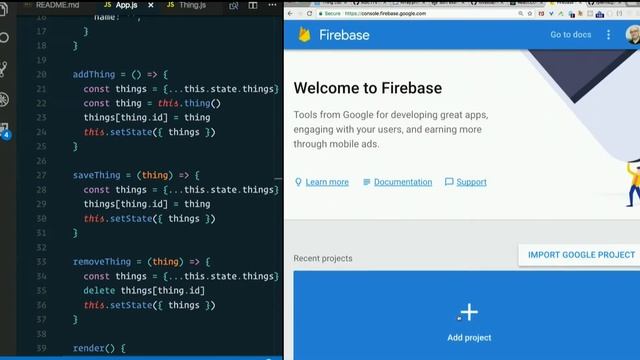The image size is (640, 360).
Task: Bookmark this page with the star icon
Action: click(x=530, y=13)
